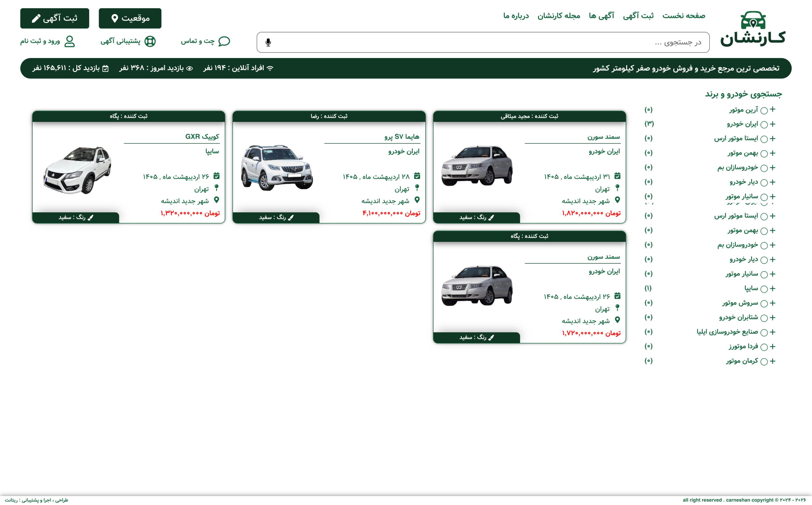
Task: Expand the صنایع خودروسازی ایلیا plus sign
Action: tap(773, 332)
